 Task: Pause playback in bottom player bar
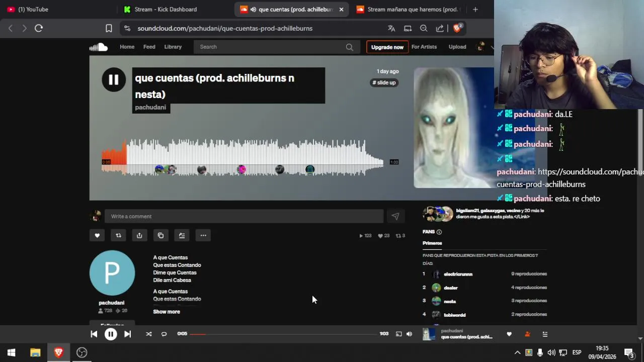111,334
